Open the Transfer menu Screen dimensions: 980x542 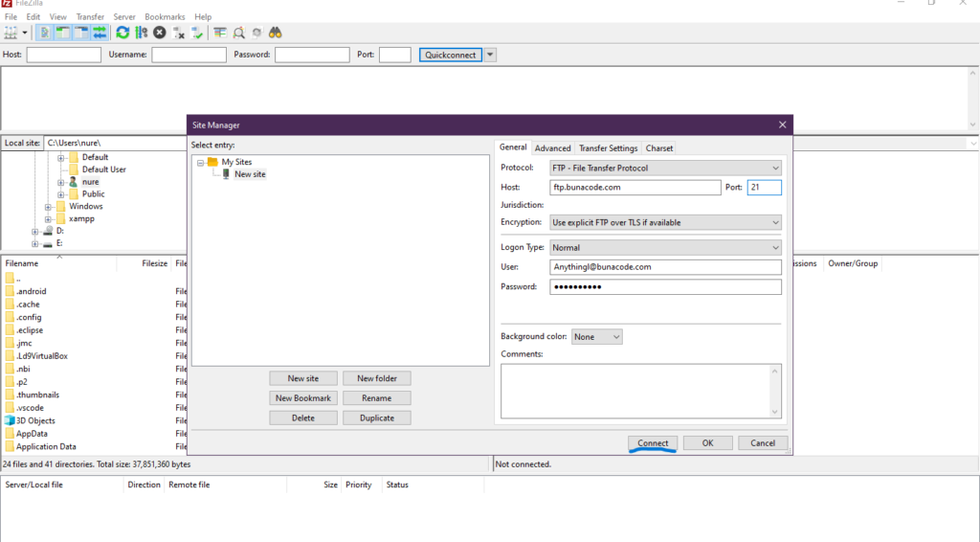(90, 17)
